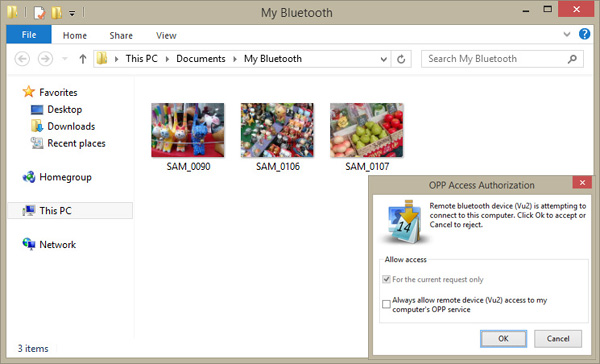Click the Network globe icon in sidebar

29,244
